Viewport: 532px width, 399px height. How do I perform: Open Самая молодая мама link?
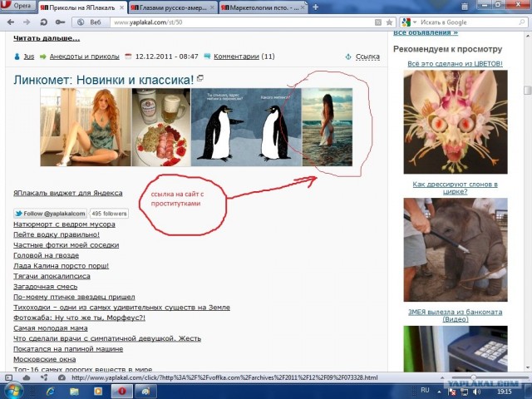click(x=51, y=328)
